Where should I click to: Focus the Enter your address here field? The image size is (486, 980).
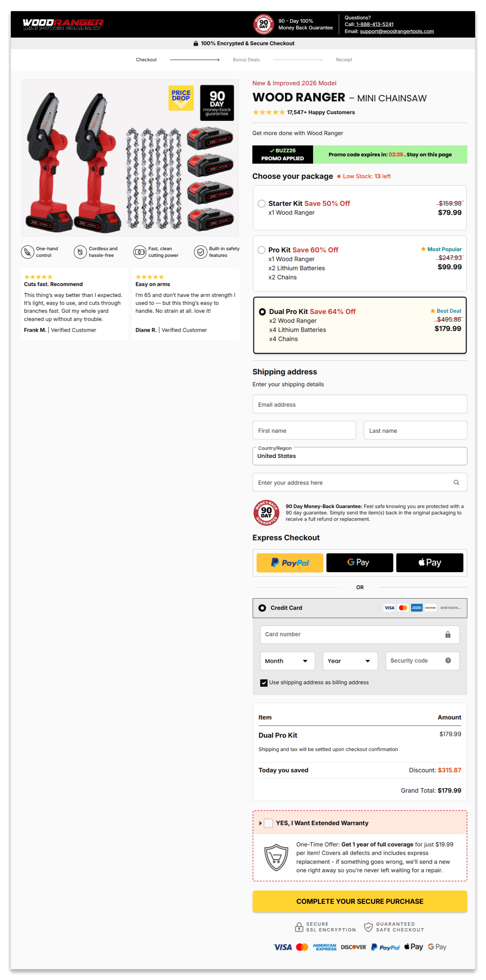359,482
